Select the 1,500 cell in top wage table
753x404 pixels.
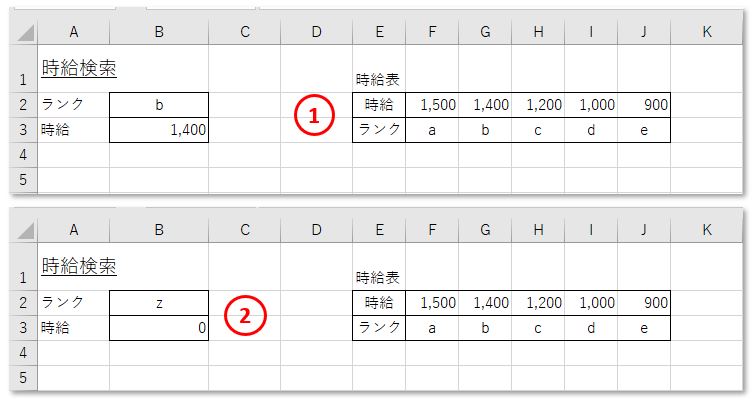(432, 105)
